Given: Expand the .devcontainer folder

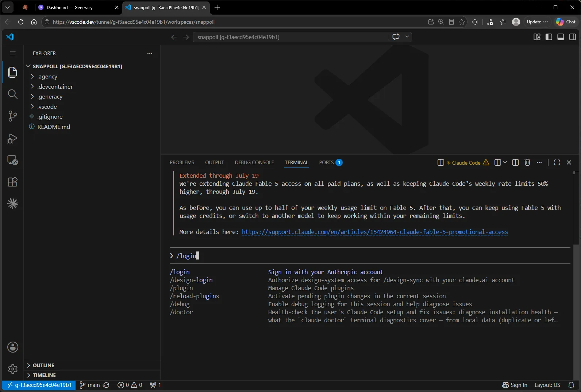Looking at the screenshot, I should (x=91, y=87).
